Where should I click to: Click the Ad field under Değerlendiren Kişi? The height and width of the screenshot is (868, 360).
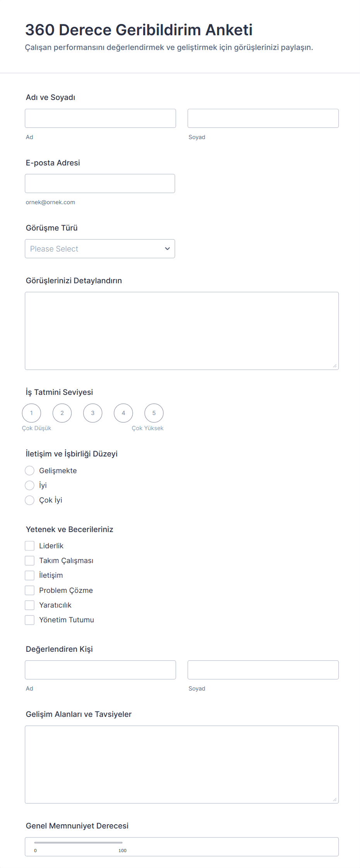click(100, 670)
